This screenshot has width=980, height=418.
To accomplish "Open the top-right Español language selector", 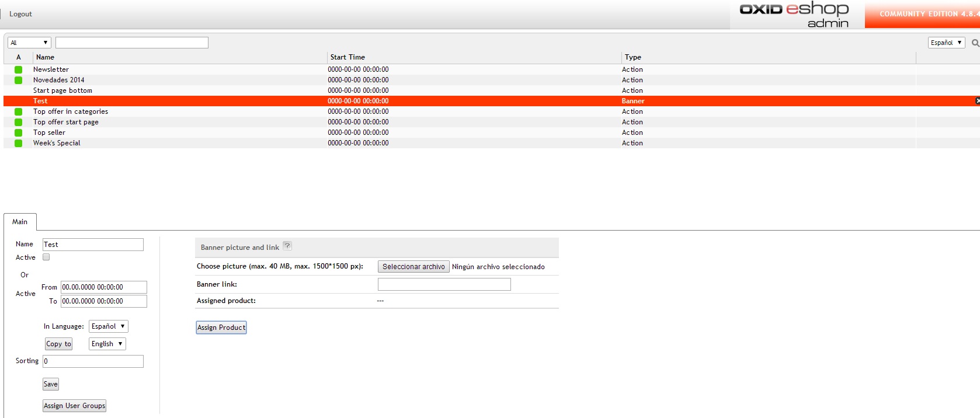I will click(x=946, y=43).
